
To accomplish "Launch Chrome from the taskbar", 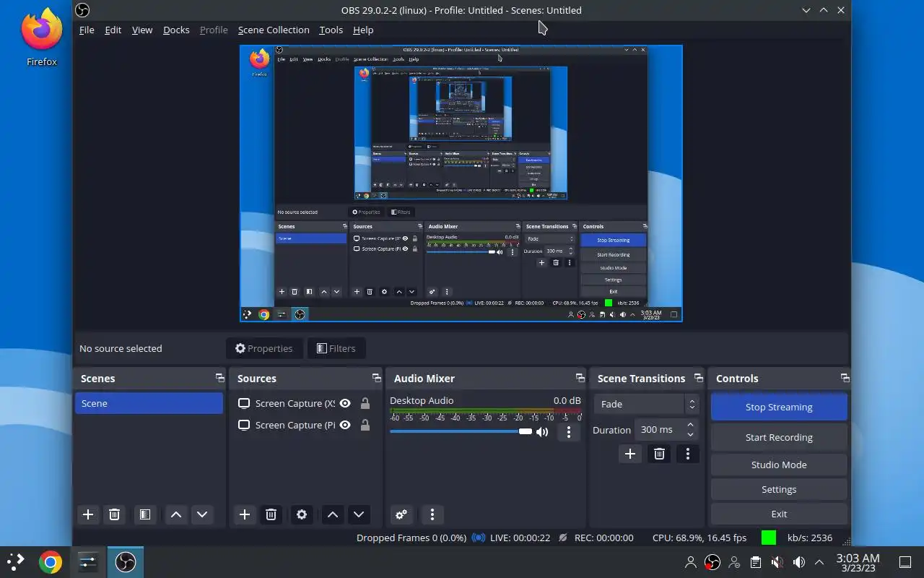I will click(50, 562).
